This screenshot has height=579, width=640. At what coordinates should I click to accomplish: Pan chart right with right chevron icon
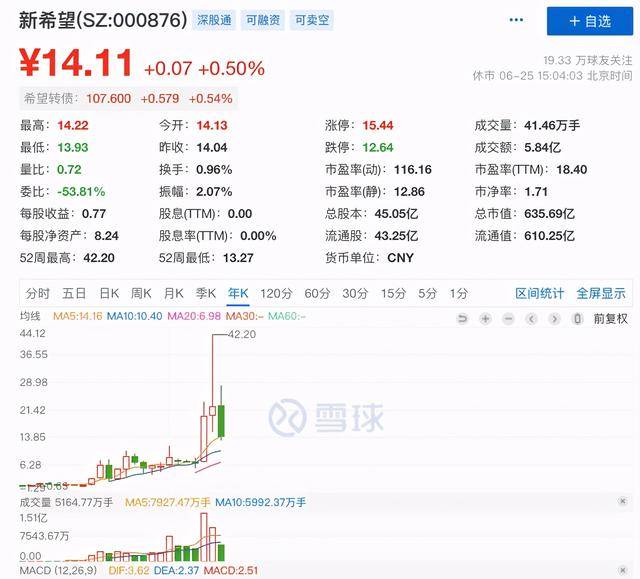pos(554,318)
